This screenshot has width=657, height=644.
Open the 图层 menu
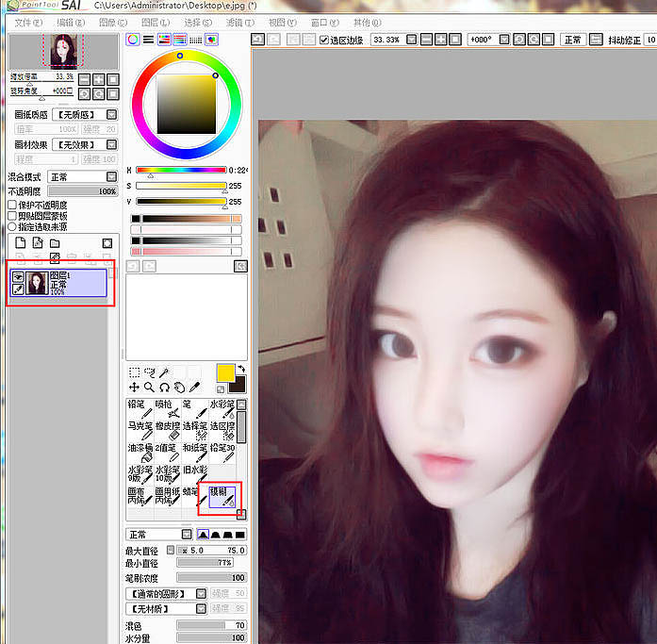156,23
